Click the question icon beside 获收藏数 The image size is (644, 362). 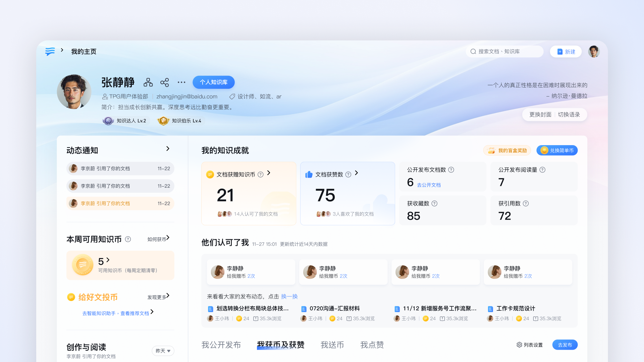click(434, 203)
